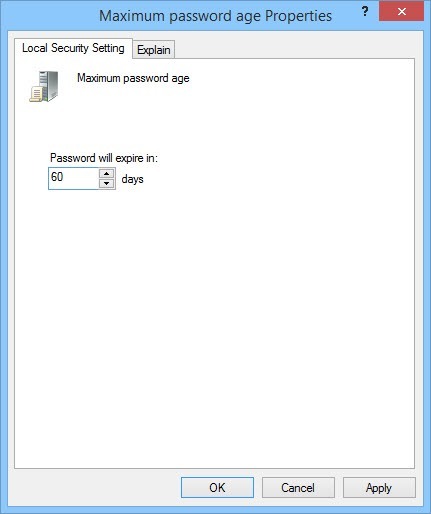This screenshot has height=514, width=431.
Task: Click the "Password will expire in:" label
Action: [x=104, y=158]
